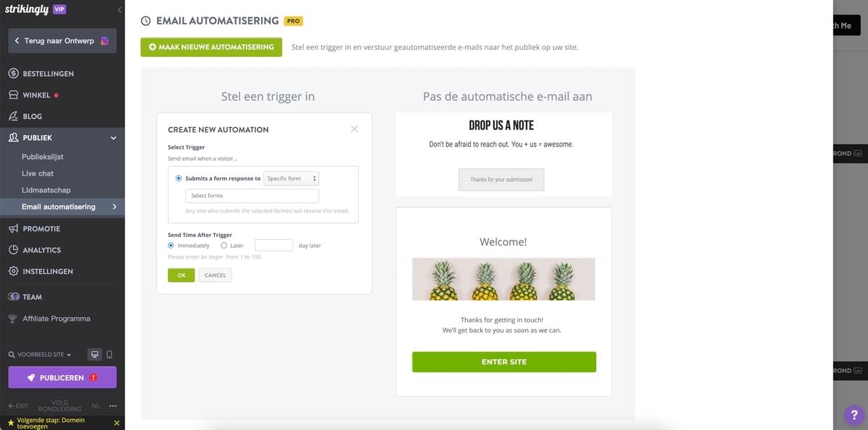Select the Later radio button
Image resolution: width=868 pixels, height=430 pixels.
[x=224, y=245]
